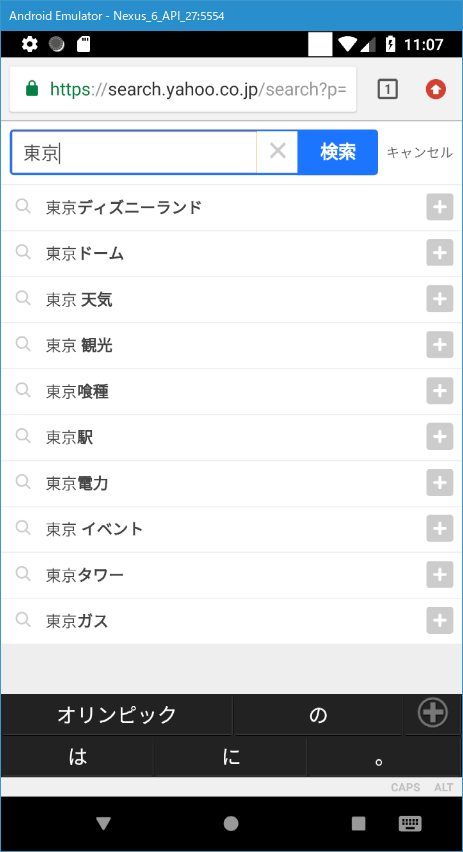Add 東京ドーム to query via plus icon
Image resolution: width=463 pixels, height=852 pixels.
tap(440, 253)
